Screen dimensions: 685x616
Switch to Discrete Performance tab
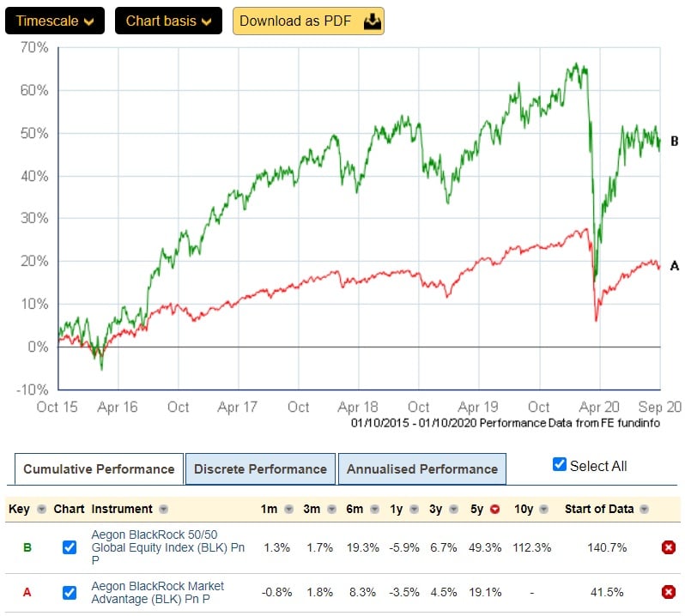tap(260, 469)
